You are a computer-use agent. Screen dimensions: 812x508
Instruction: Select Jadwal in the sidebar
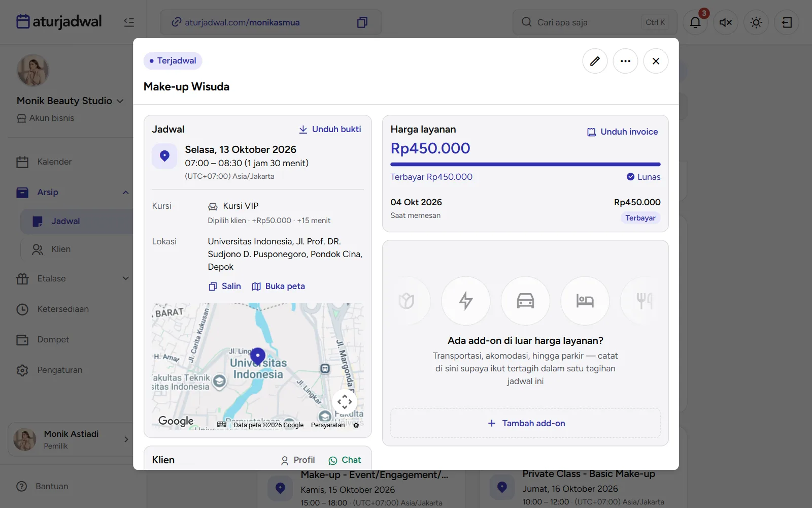tap(77, 221)
